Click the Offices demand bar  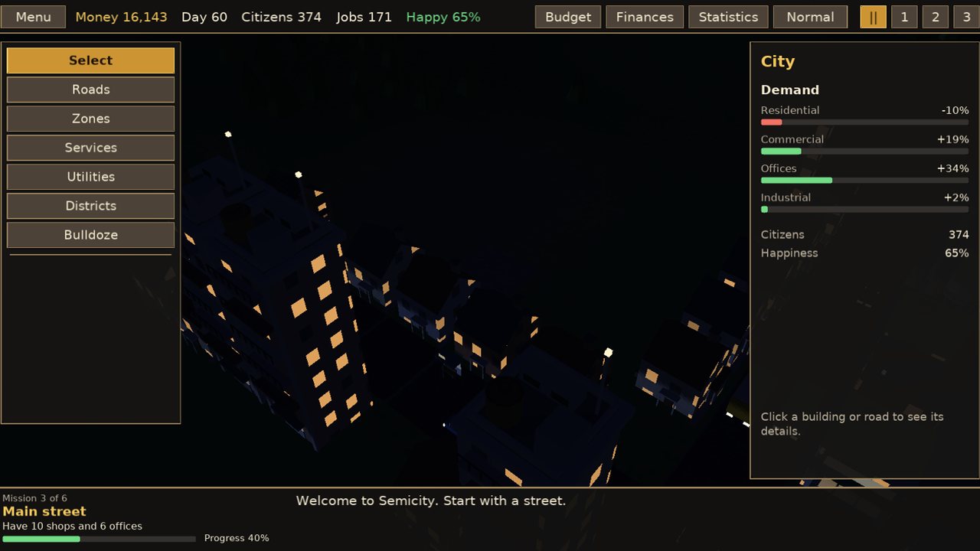pyautogui.click(x=864, y=181)
